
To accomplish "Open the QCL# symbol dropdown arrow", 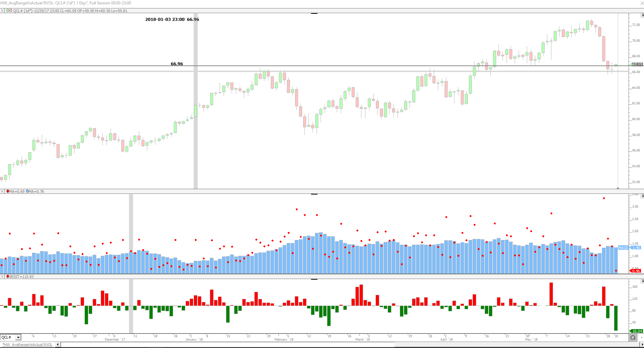I will [18, 337].
